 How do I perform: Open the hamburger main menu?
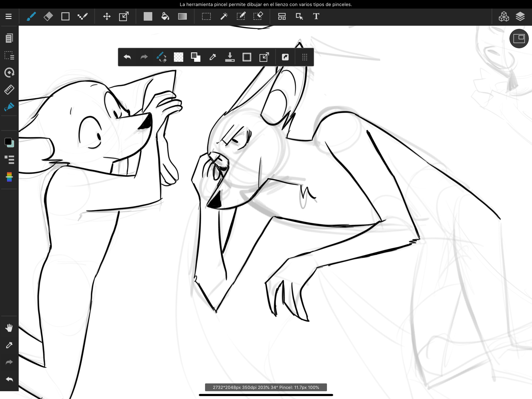pyautogui.click(x=9, y=16)
